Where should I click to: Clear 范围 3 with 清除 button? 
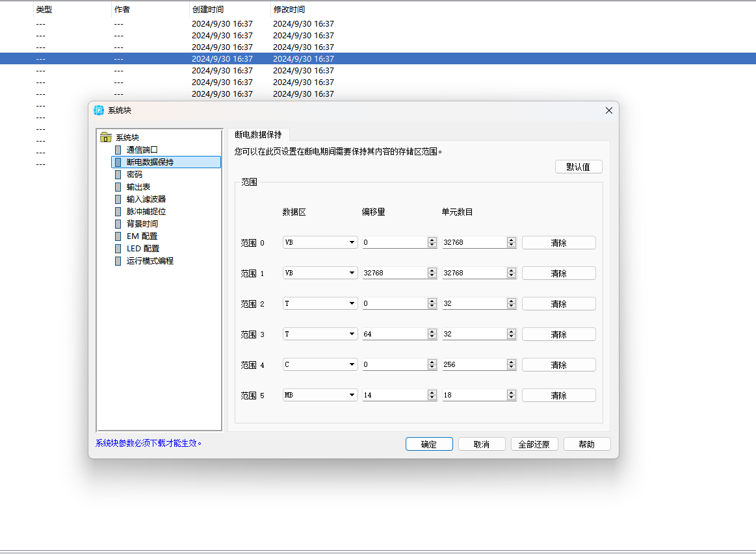[559, 334]
